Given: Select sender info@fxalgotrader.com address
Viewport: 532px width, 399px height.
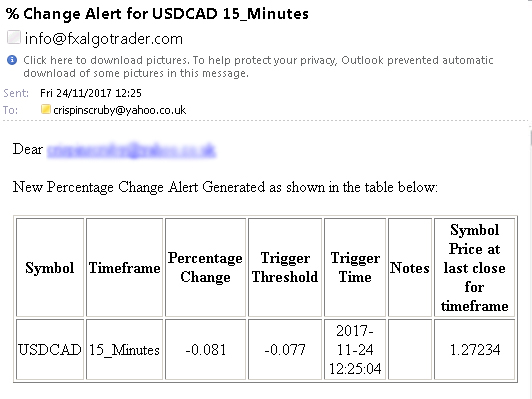Looking at the screenshot, I should (x=104, y=39).
